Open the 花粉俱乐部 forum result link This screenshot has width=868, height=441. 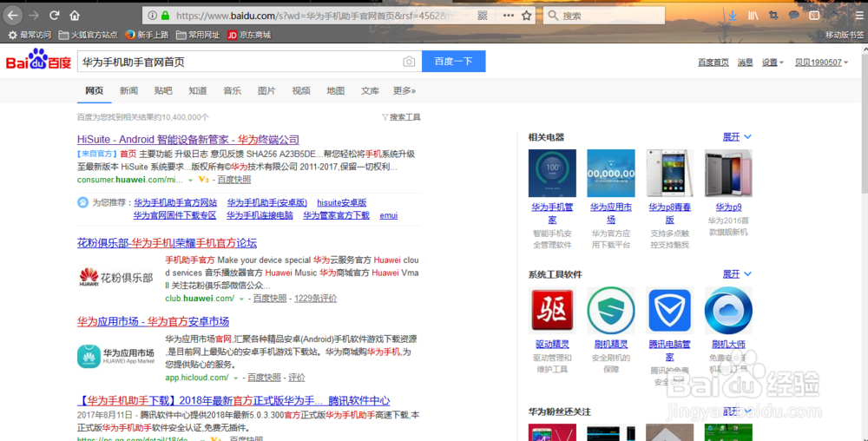click(x=167, y=243)
